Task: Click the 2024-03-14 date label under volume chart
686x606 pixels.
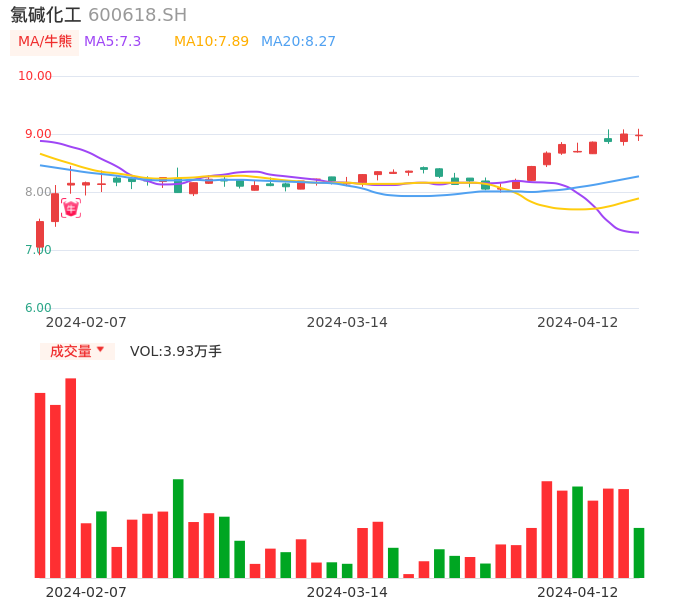Action: [x=347, y=592]
